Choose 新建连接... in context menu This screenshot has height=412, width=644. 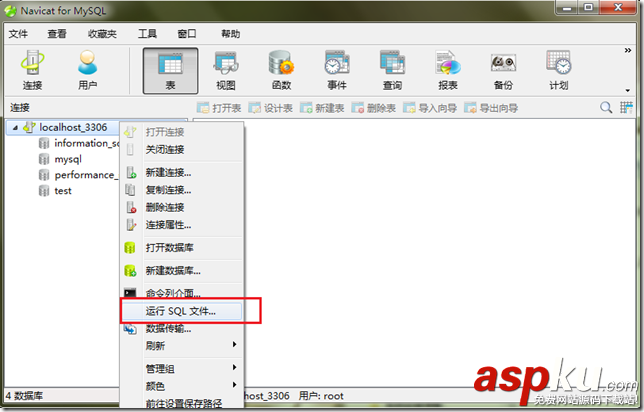click(x=182, y=173)
